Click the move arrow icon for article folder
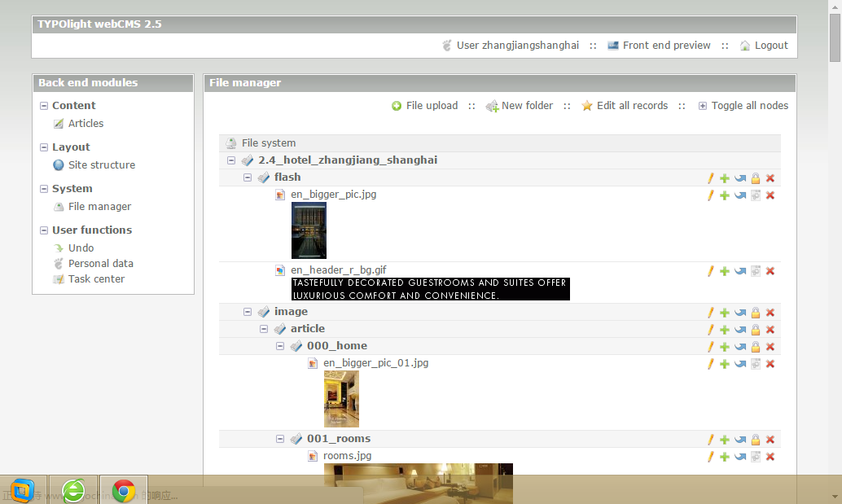The height and width of the screenshot is (504, 842). point(740,330)
